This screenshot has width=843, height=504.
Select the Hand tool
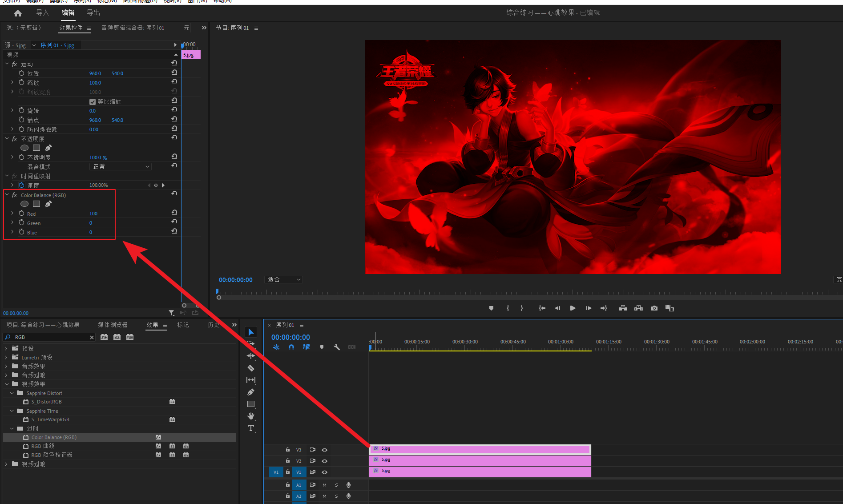(251, 416)
